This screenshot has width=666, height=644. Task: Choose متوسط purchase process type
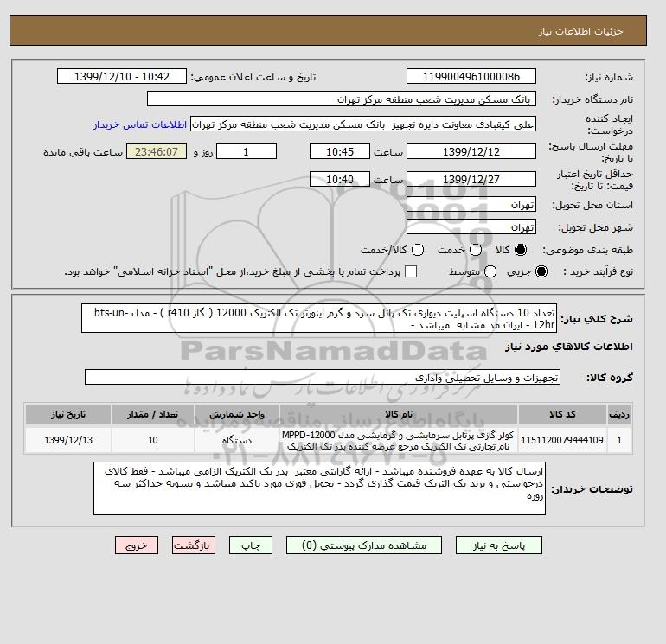(490, 271)
